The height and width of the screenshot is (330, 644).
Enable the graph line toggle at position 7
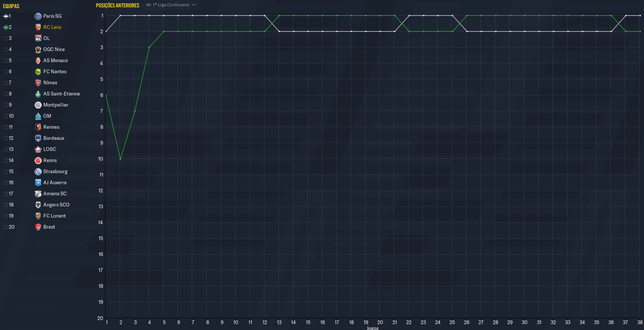pos(6,83)
